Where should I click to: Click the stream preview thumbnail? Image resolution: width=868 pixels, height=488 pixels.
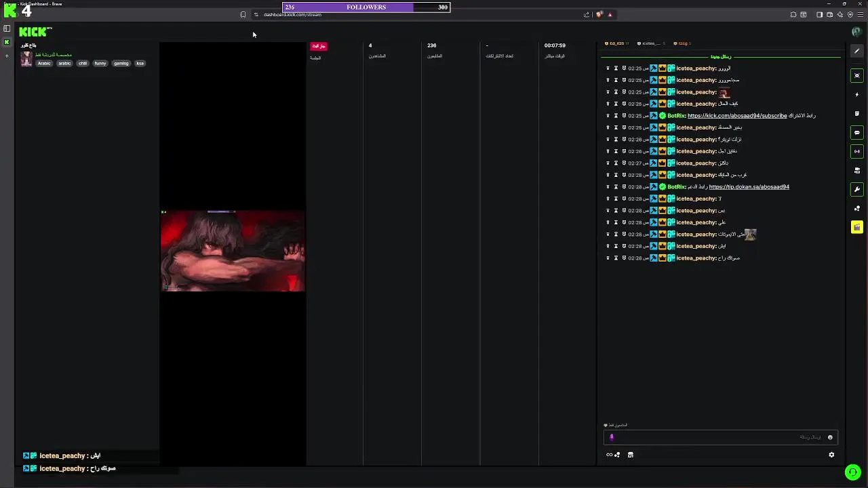click(x=233, y=251)
